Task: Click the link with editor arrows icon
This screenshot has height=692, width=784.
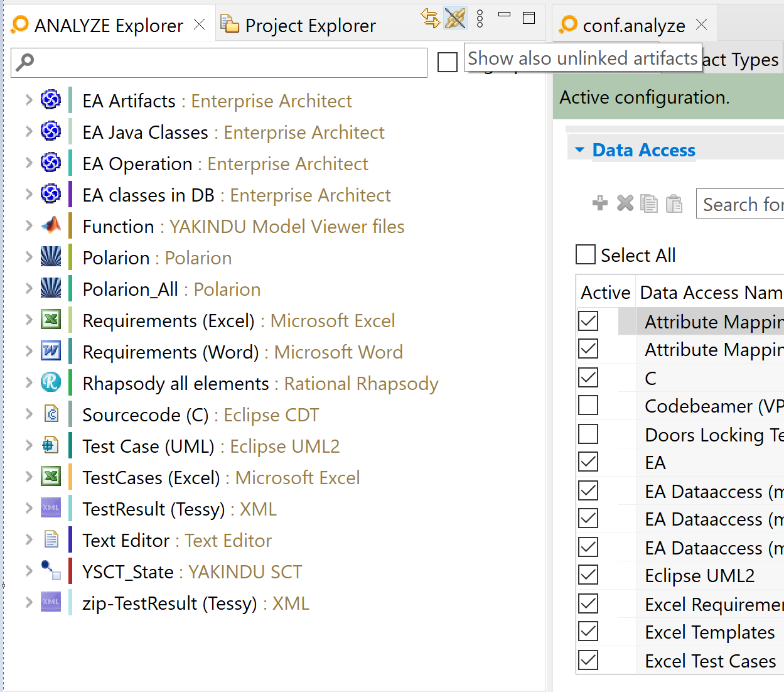Action: pyautogui.click(x=431, y=18)
